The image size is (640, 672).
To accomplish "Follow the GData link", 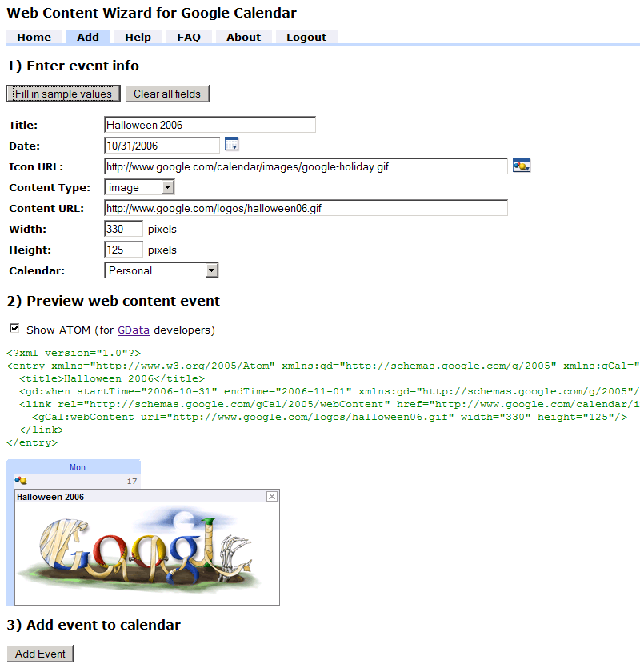I will click(134, 330).
